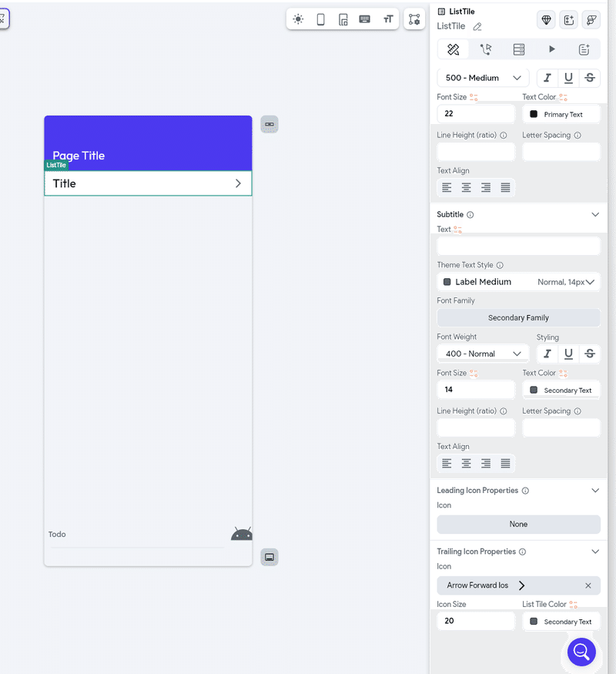Image resolution: width=616 pixels, height=674 pixels.
Task: Click the text size icon
Action: (388, 19)
